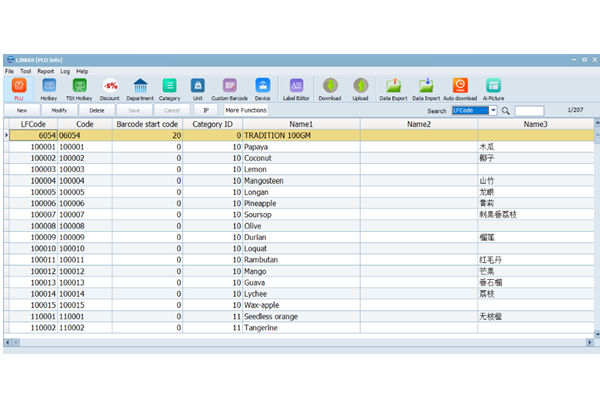Screen dimensions: 600x400
Task: Click the Download icon
Action: pyautogui.click(x=330, y=87)
